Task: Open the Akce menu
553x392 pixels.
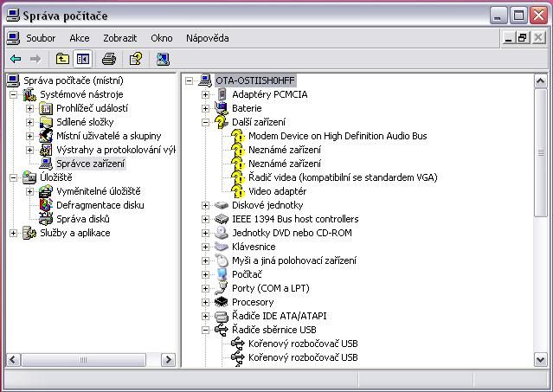Action: click(80, 38)
